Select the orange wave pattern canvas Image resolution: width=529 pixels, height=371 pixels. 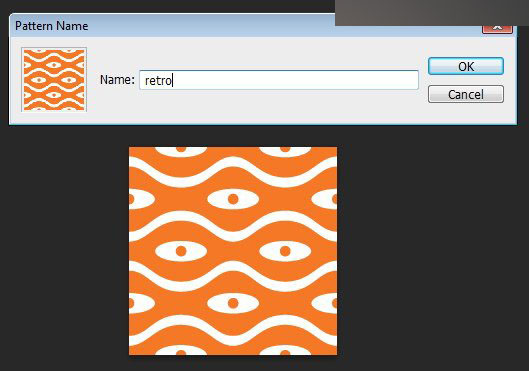[x=233, y=251]
